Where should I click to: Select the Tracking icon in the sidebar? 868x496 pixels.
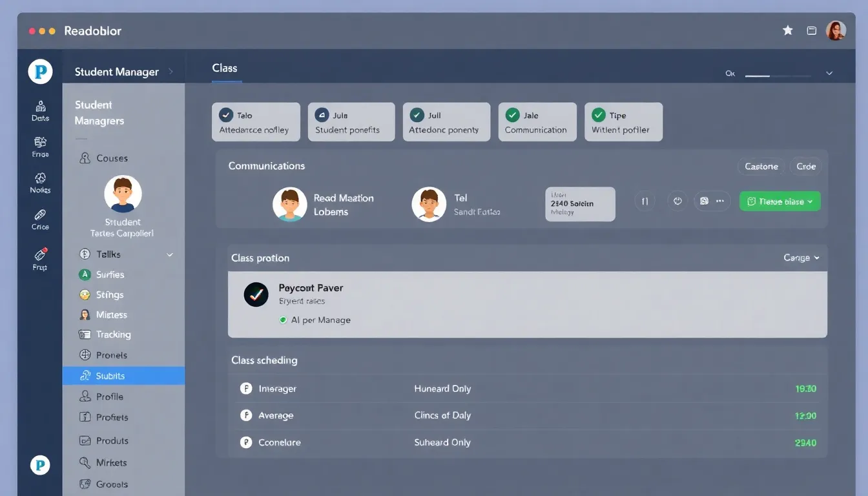(87, 335)
